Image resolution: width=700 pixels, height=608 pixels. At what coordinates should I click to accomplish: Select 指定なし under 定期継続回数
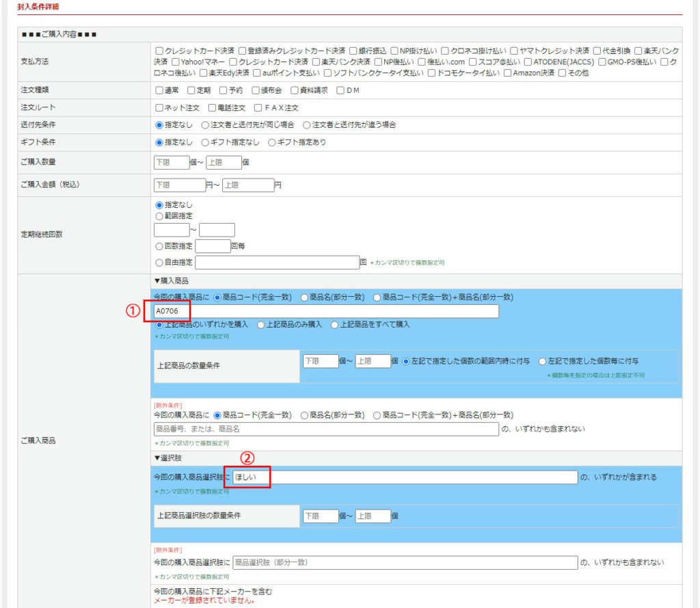tap(159, 205)
